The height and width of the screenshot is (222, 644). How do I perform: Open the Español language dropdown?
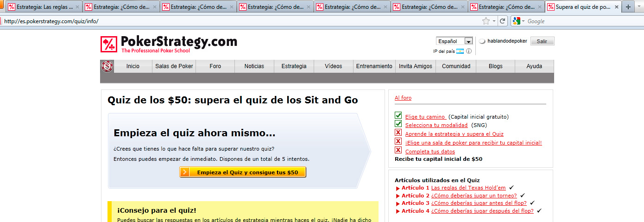pyautogui.click(x=454, y=41)
